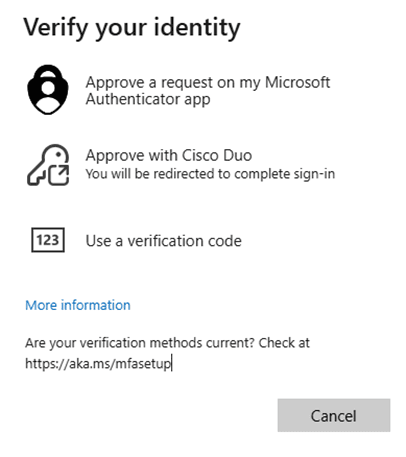Click 'Are your verification methods current?' text

point(140,343)
